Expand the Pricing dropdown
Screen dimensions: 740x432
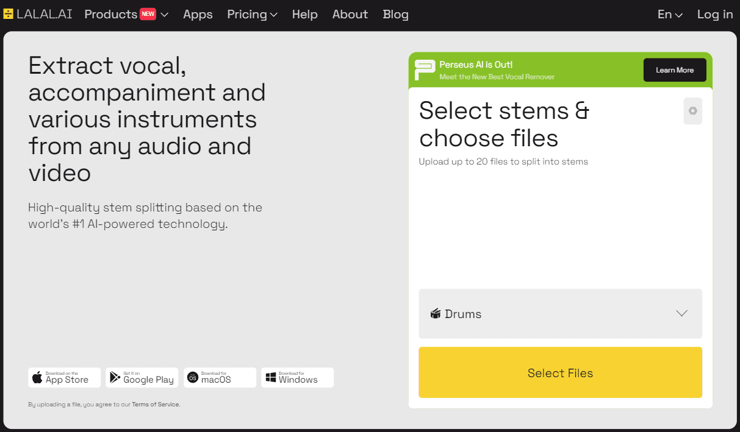[x=252, y=14]
